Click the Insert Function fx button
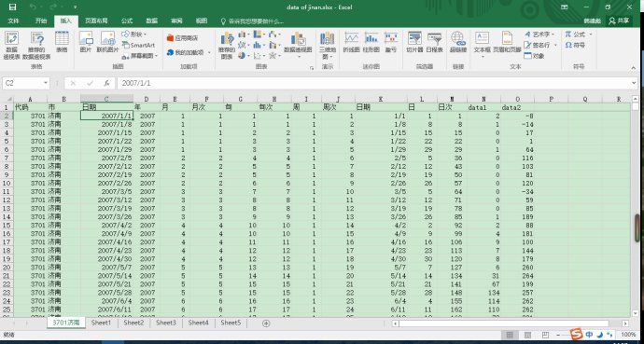Screen dimensions: 644x344 pos(106,83)
